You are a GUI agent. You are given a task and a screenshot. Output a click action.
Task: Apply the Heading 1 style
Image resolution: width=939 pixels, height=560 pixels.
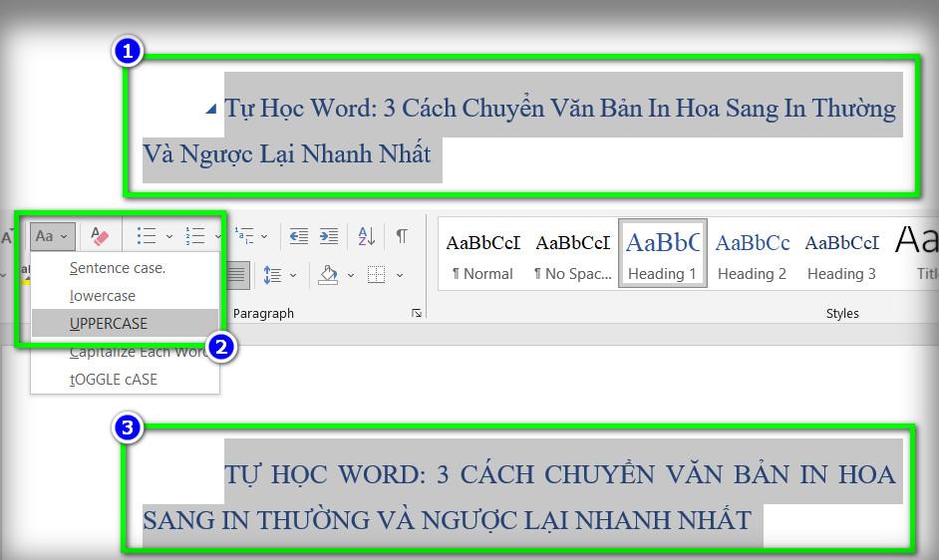662,254
